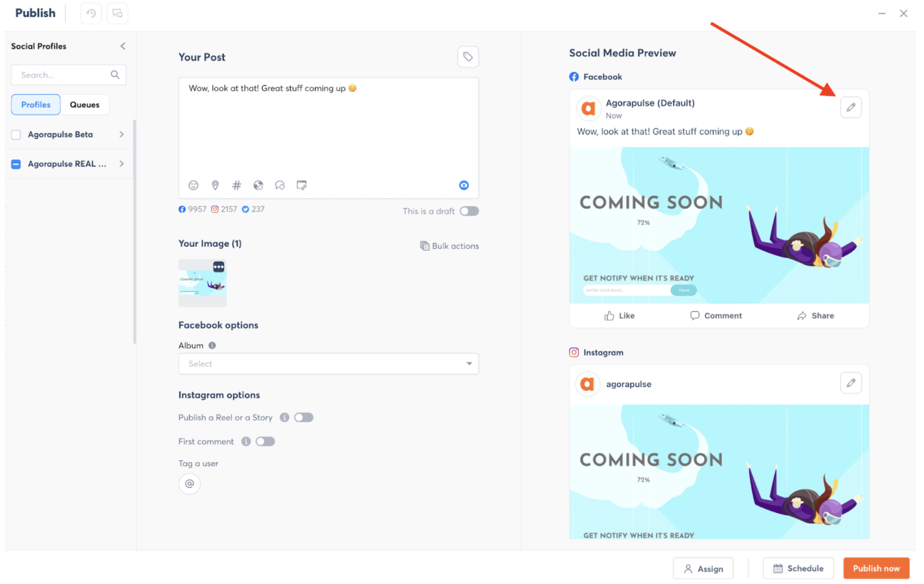Open the hashtag groups icon
This screenshot has width=924, height=584.
[x=237, y=185]
